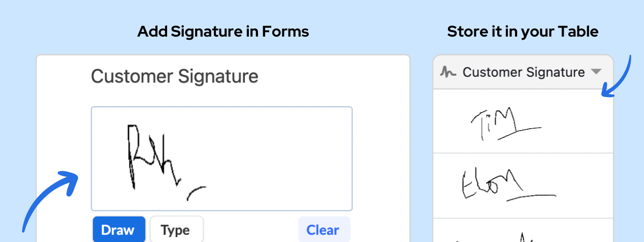Click the 'Add Signature in Forms' heading
Screen dimensions: 644x242
click(x=223, y=32)
